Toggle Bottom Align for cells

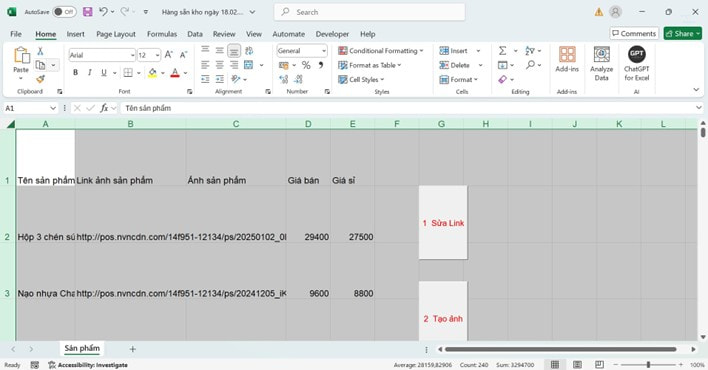[x=234, y=51]
